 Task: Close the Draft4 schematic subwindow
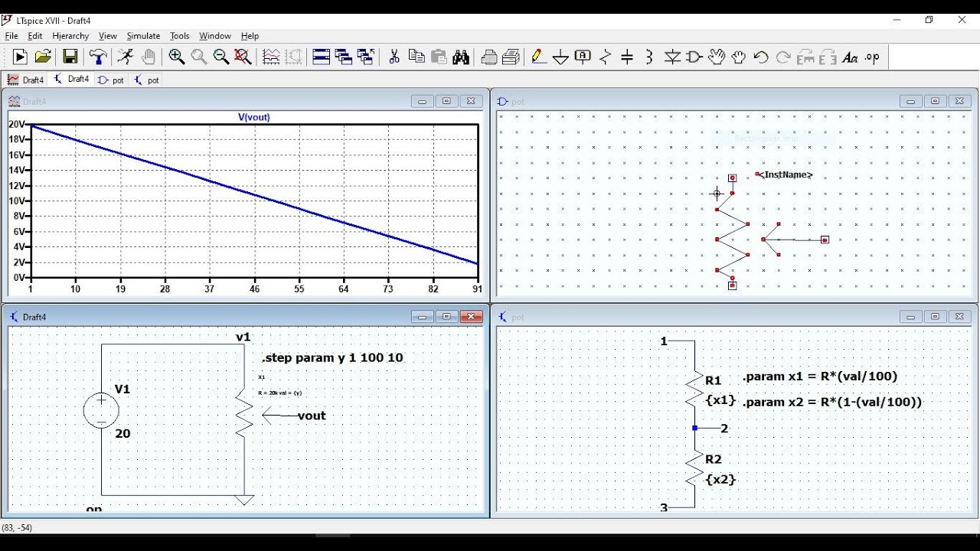472,316
